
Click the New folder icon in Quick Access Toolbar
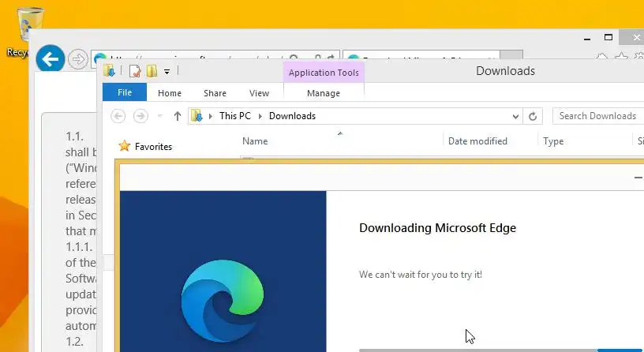[152, 71]
